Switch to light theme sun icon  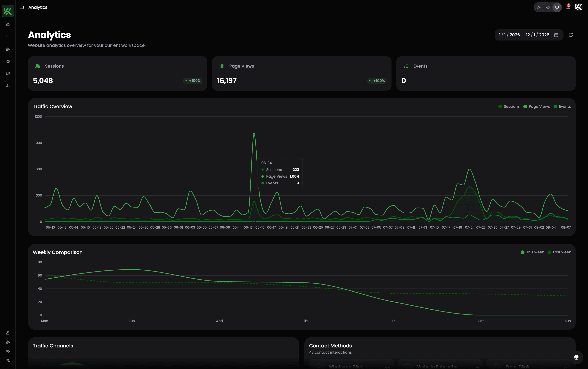tap(539, 7)
